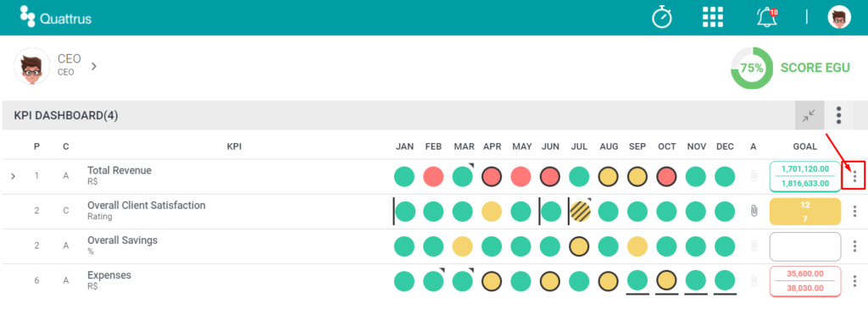The image size is (868, 309).
Task: Click the Total Revenue KPI name
Action: pos(119,170)
